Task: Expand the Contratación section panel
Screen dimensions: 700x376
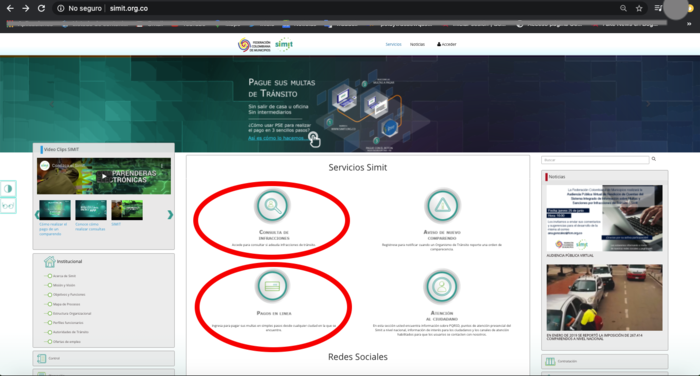Action: click(x=604, y=361)
